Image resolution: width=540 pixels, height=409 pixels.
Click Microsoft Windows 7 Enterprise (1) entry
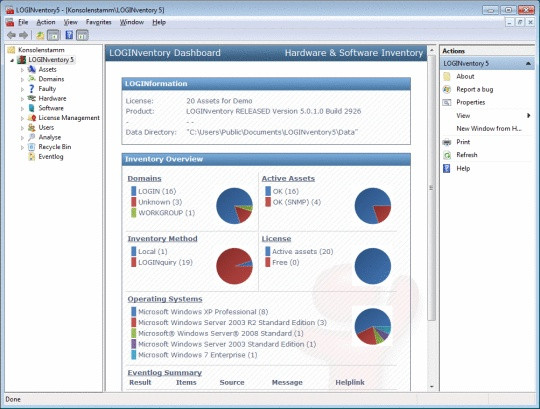pos(198,355)
